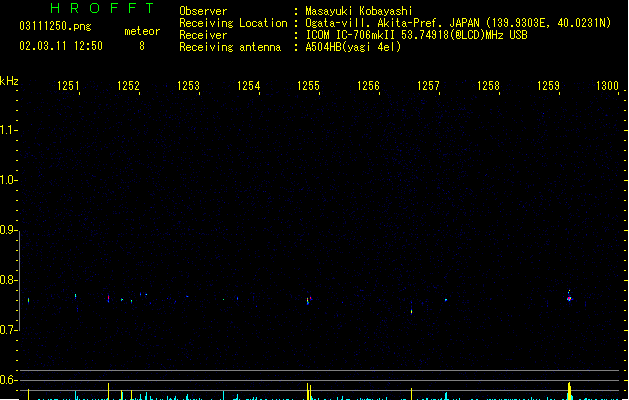Click the 1.1 frequency axis label
Image resolution: width=629 pixels, height=400 pixels.
8,130
